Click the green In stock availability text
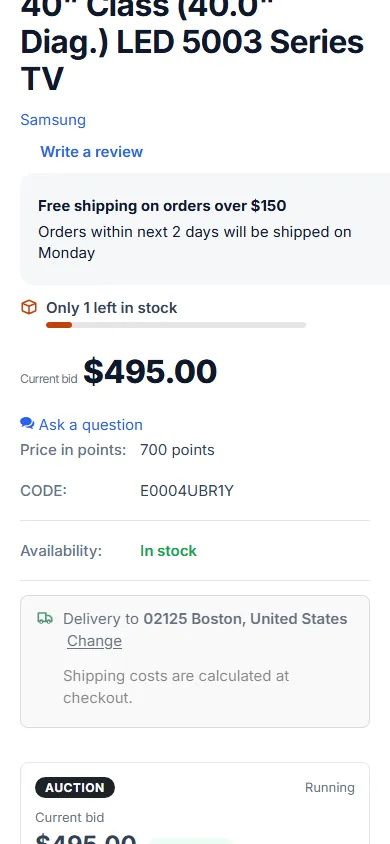This screenshot has height=844, width=390. [x=168, y=551]
